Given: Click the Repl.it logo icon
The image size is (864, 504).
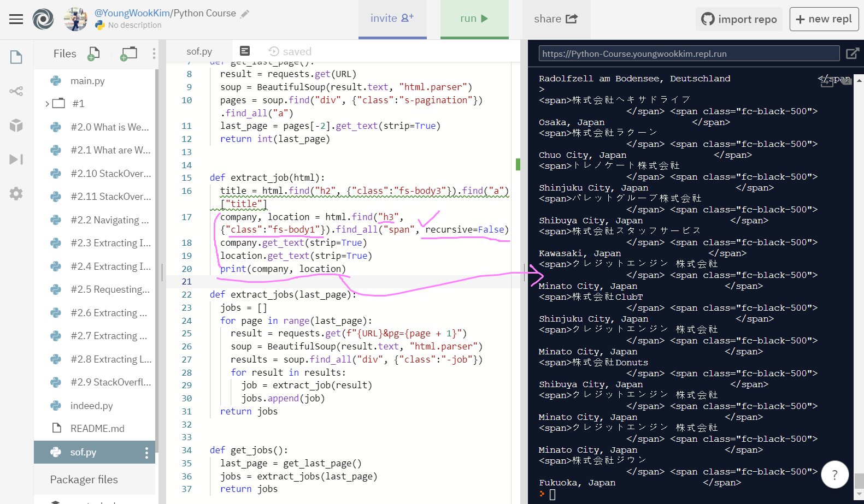Looking at the screenshot, I should [x=43, y=19].
